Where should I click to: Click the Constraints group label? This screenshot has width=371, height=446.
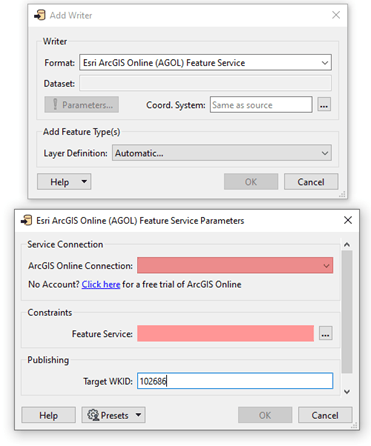point(50,312)
